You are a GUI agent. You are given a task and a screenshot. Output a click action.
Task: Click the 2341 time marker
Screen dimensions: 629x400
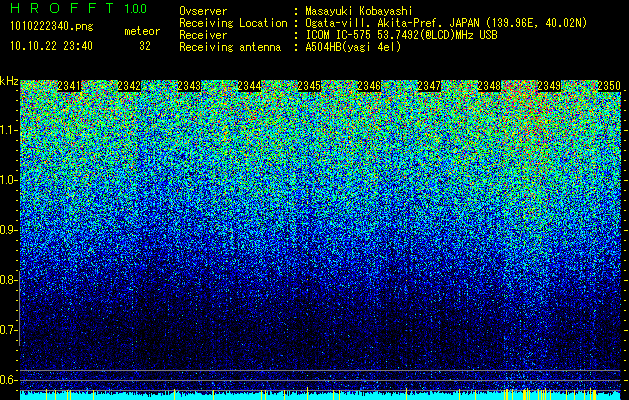[x=69, y=86]
